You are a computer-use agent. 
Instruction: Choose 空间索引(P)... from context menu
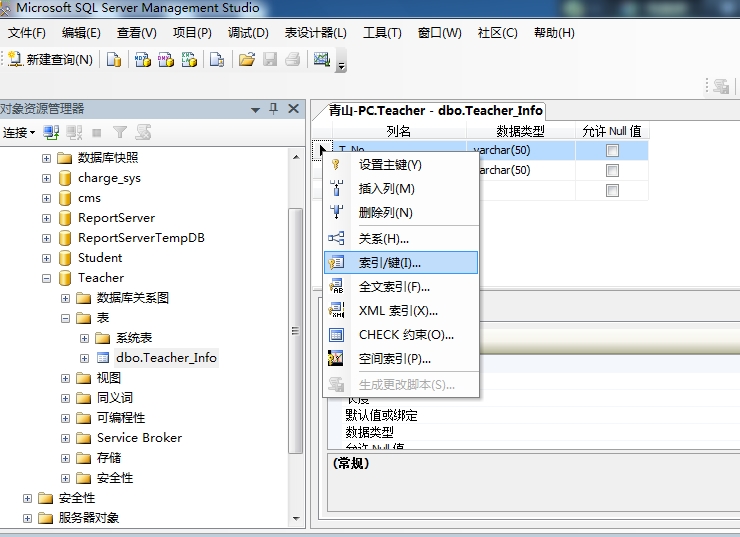401,359
